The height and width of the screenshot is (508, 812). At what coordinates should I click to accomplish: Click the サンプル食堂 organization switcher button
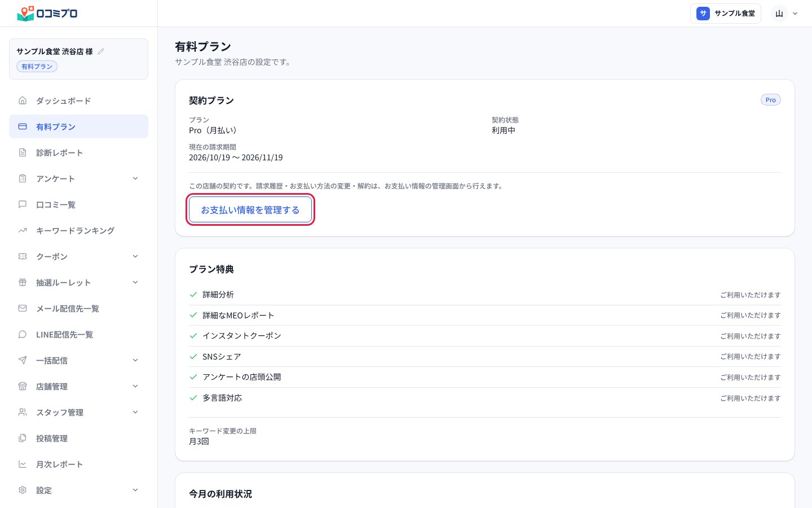726,14
